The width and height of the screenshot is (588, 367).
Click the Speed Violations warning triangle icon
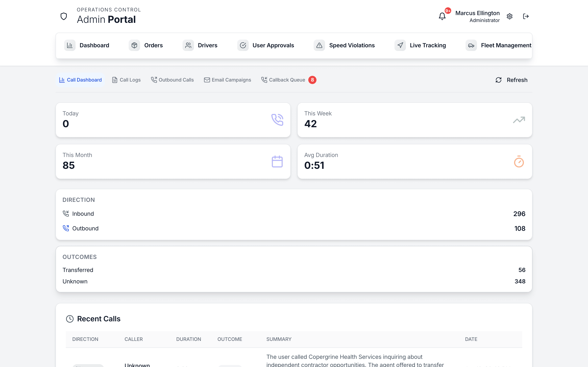[319, 45]
